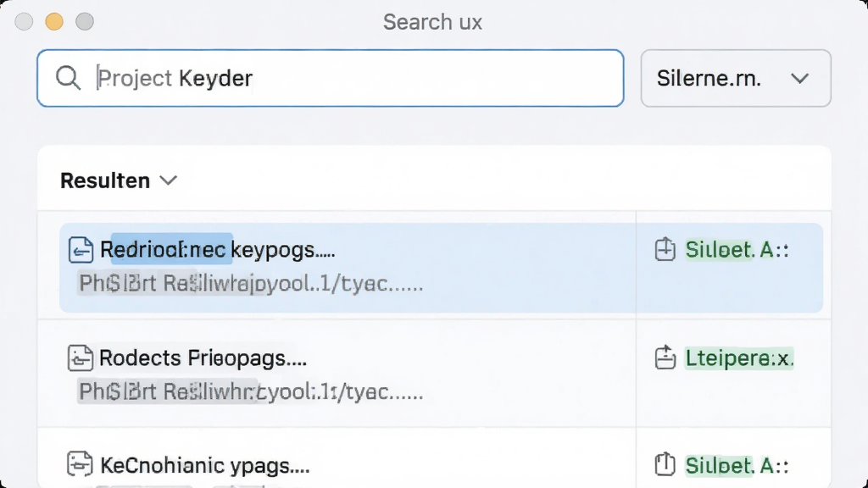The width and height of the screenshot is (868, 488).
Task: Click the document icon beside Redrioal:nec keypogs
Action: (81, 250)
